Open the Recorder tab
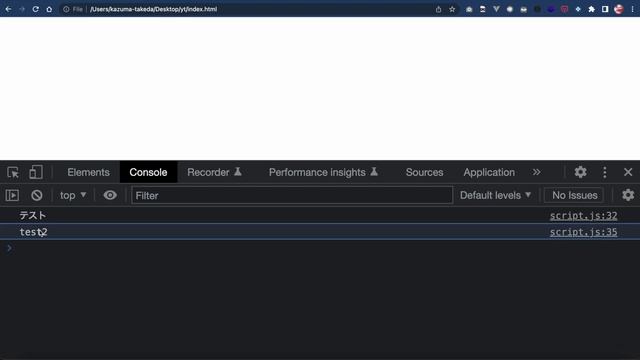 coord(214,172)
